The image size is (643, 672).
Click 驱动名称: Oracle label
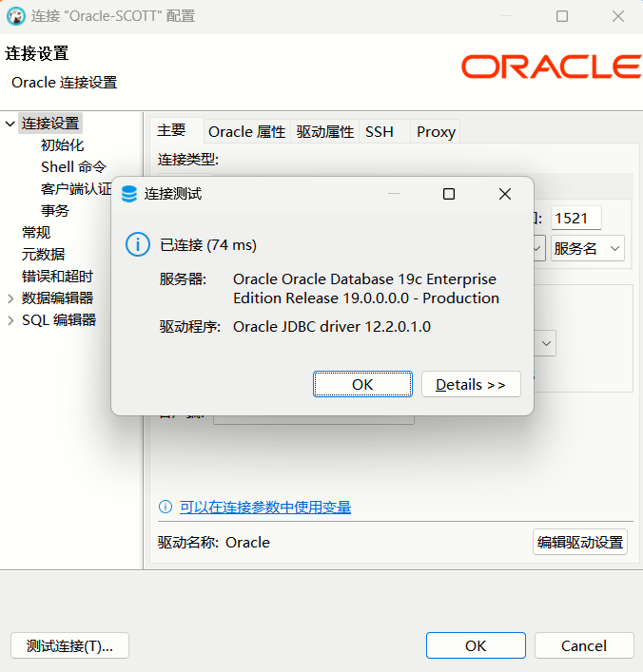pos(214,543)
